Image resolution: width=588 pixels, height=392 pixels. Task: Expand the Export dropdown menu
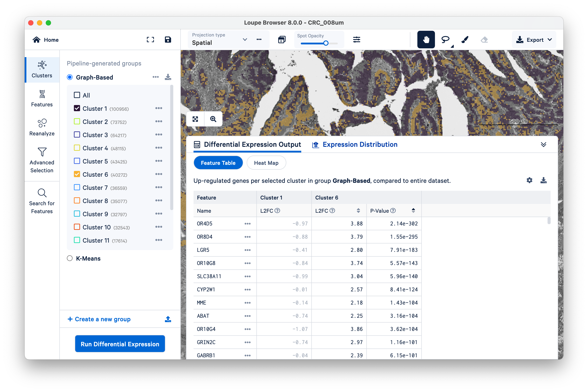coord(534,40)
